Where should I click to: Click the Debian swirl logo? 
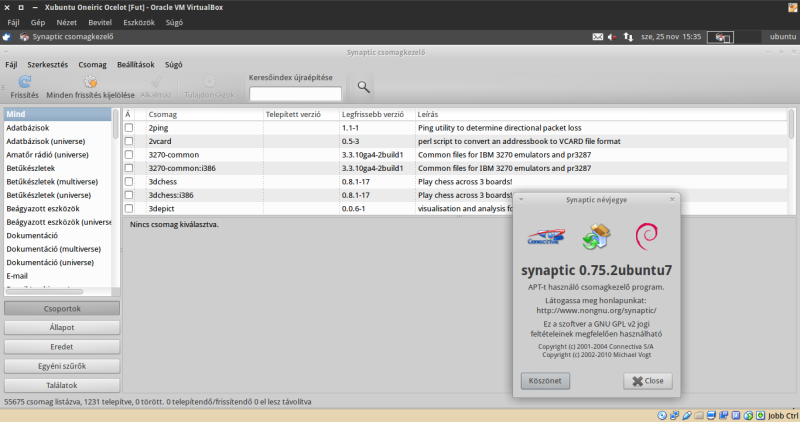[646, 237]
